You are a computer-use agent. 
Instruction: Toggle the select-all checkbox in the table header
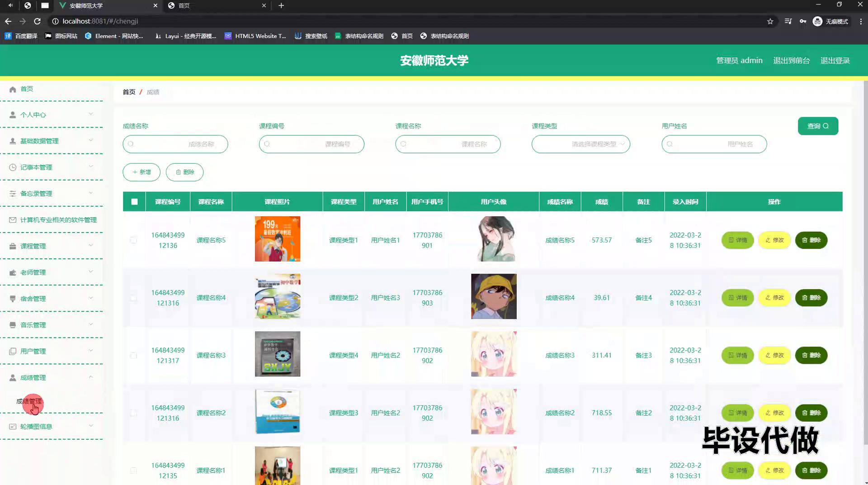tap(134, 202)
